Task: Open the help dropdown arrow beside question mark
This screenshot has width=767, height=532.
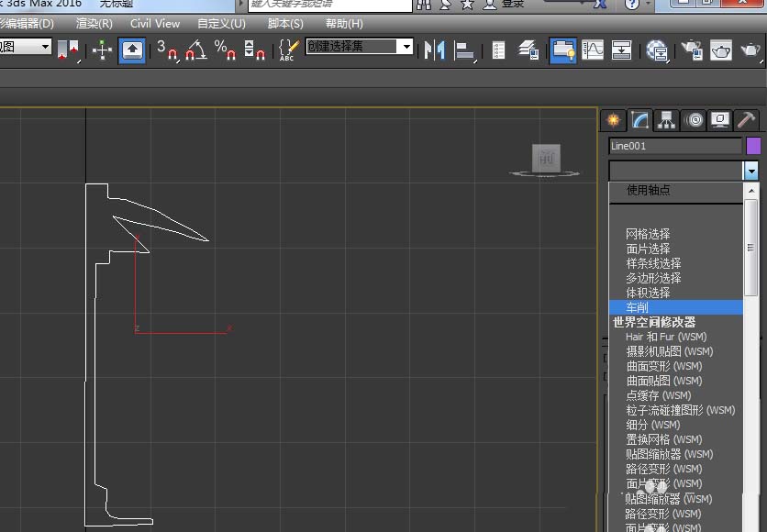Action: point(648,4)
